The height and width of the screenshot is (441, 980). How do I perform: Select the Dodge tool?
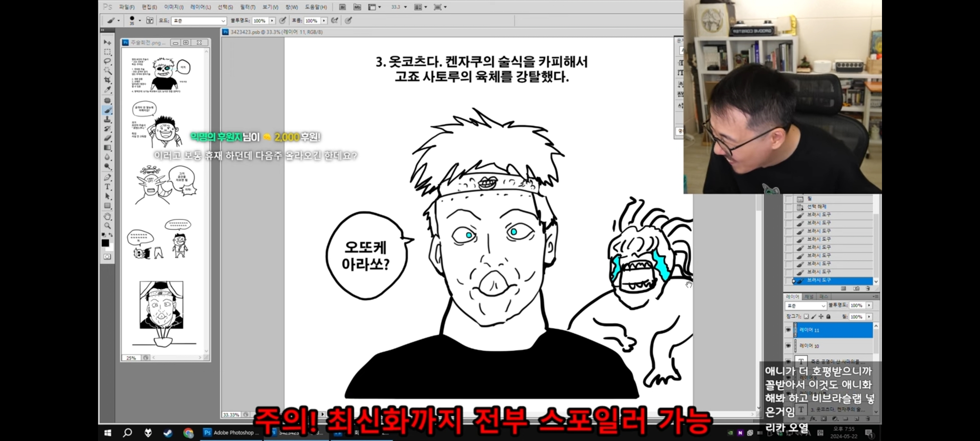[x=107, y=167]
